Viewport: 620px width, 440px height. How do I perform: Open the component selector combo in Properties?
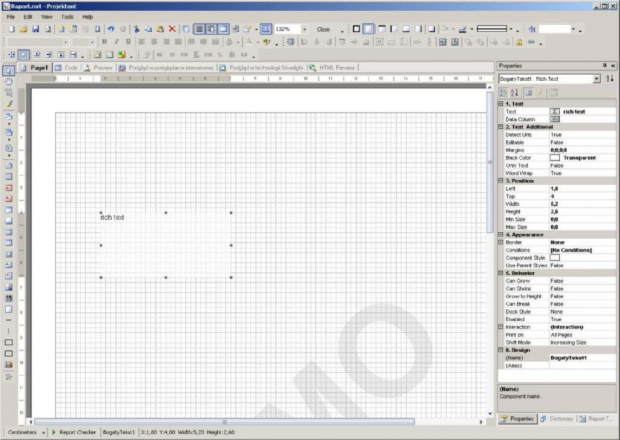click(x=597, y=79)
